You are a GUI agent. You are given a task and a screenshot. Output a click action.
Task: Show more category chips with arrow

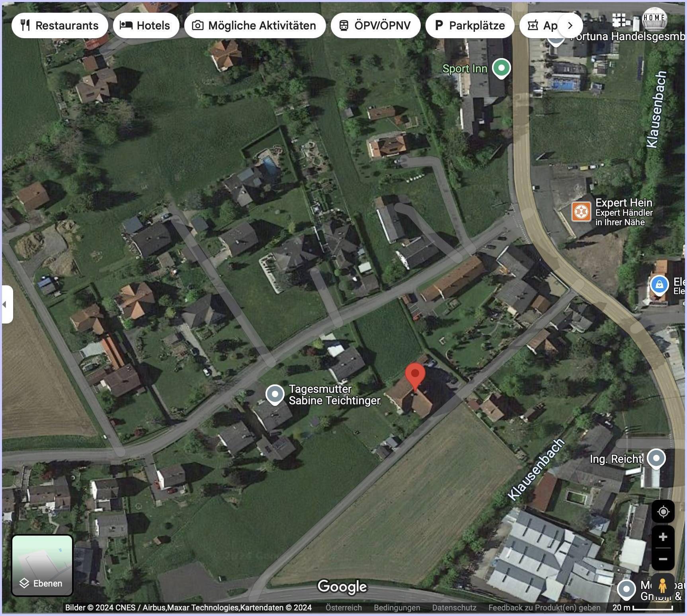pos(570,25)
